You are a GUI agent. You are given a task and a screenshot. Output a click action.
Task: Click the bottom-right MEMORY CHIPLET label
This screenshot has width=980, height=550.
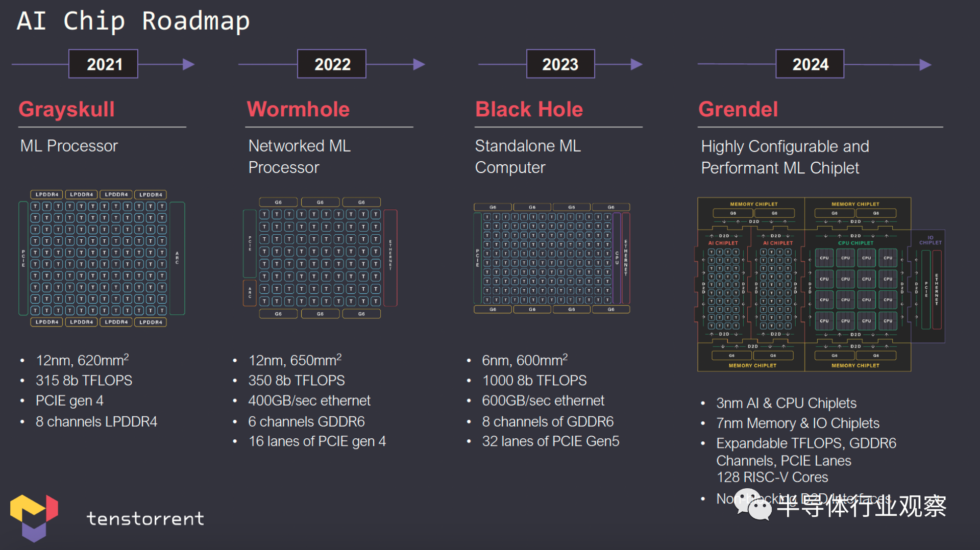tap(855, 365)
